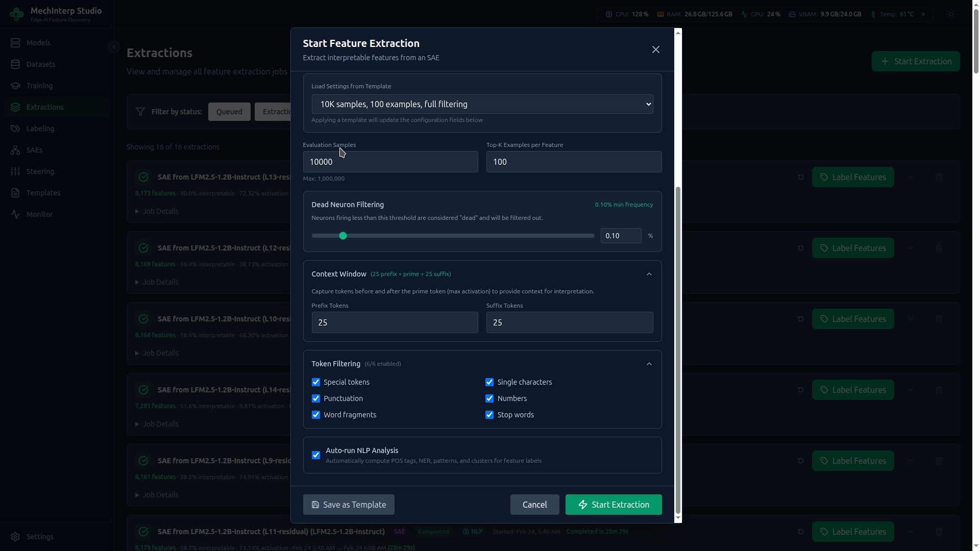980x551 pixels.
Task: Click the completed status icon for L14 extraction
Action: pos(143,390)
